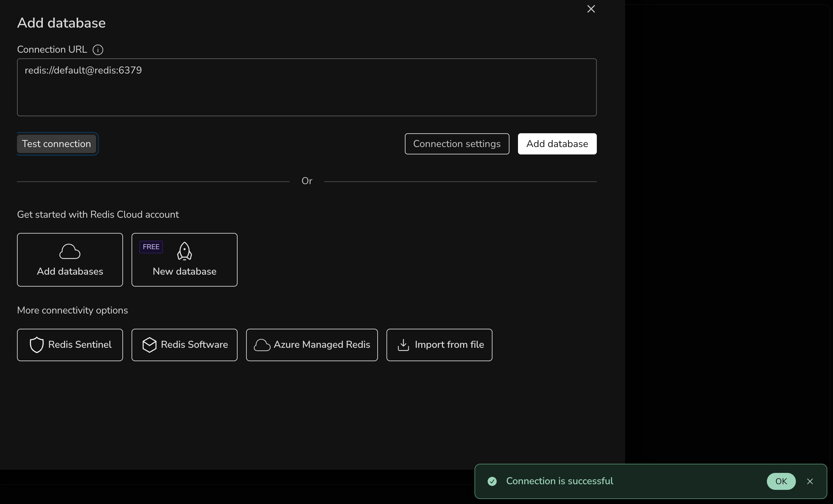Choose the free New database card

coord(185,260)
